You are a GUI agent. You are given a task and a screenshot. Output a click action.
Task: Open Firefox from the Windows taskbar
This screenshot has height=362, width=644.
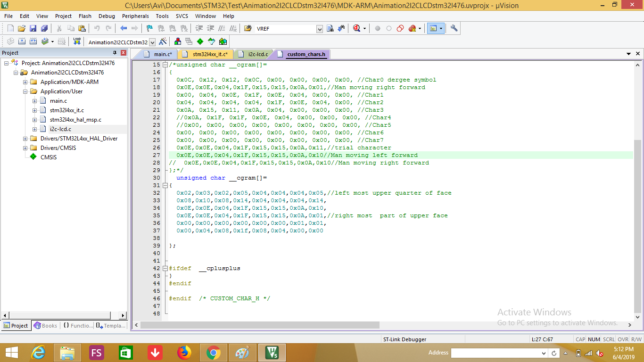(184, 353)
